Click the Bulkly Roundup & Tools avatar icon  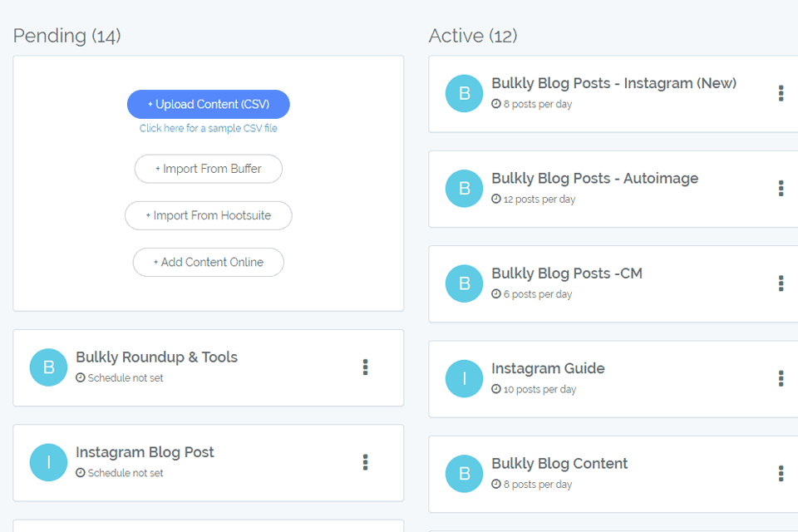(48, 367)
